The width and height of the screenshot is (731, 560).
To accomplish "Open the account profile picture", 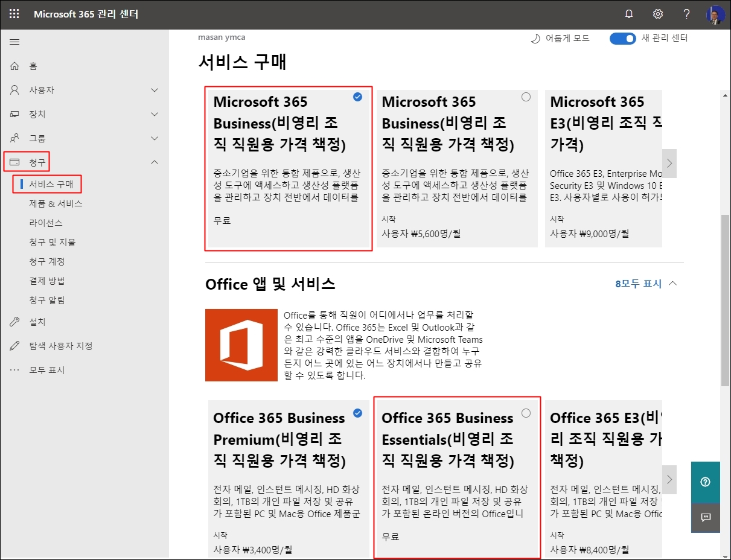I will point(715,14).
